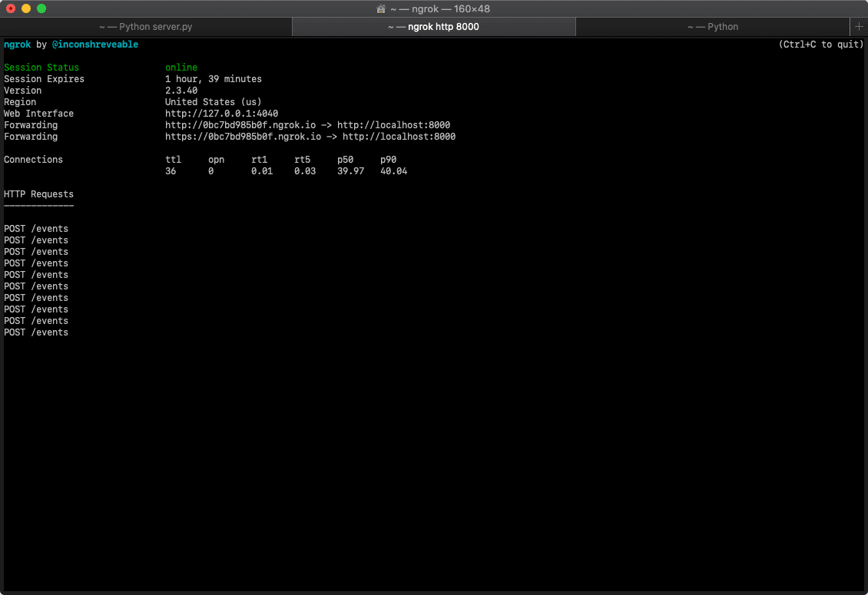The height and width of the screenshot is (595, 868).
Task: Select the active 'ngrok http 8000' tab
Action: [434, 26]
